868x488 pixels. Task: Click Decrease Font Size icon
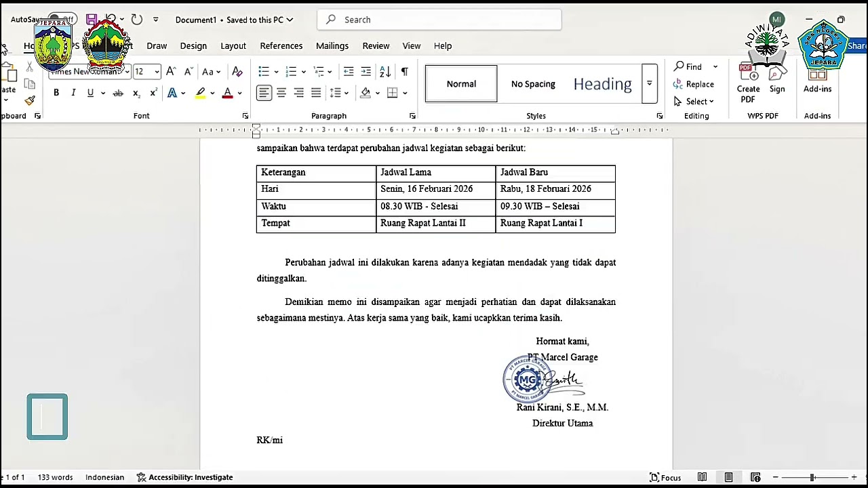tap(188, 71)
